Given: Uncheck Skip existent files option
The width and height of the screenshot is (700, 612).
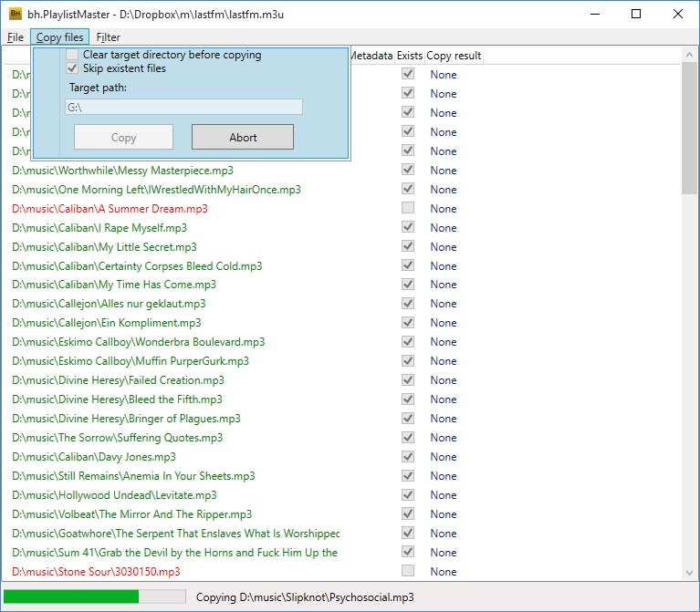Looking at the screenshot, I should tap(73, 68).
